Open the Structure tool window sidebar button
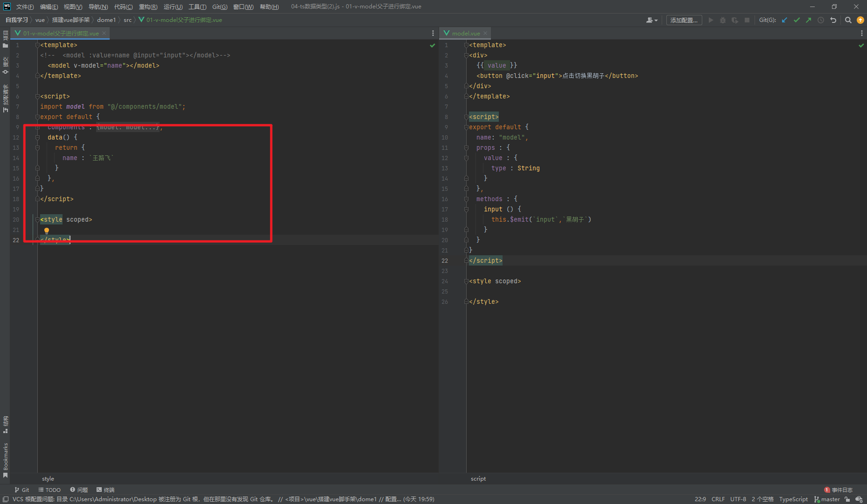 tap(6, 425)
